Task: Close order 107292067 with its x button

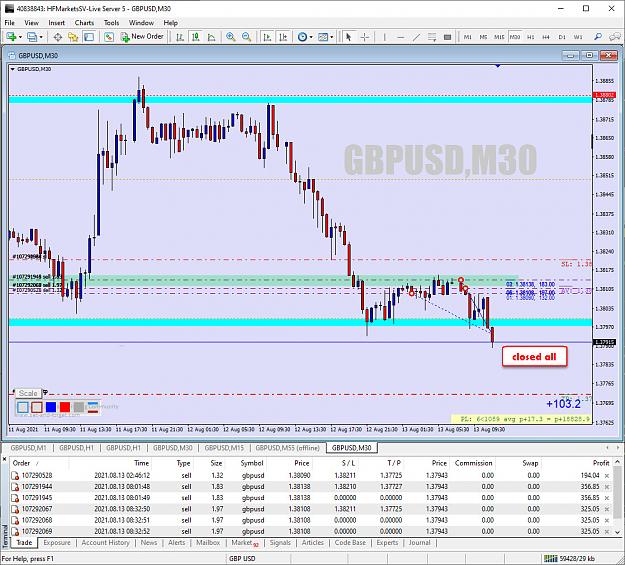Action: pyautogui.click(x=607, y=509)
